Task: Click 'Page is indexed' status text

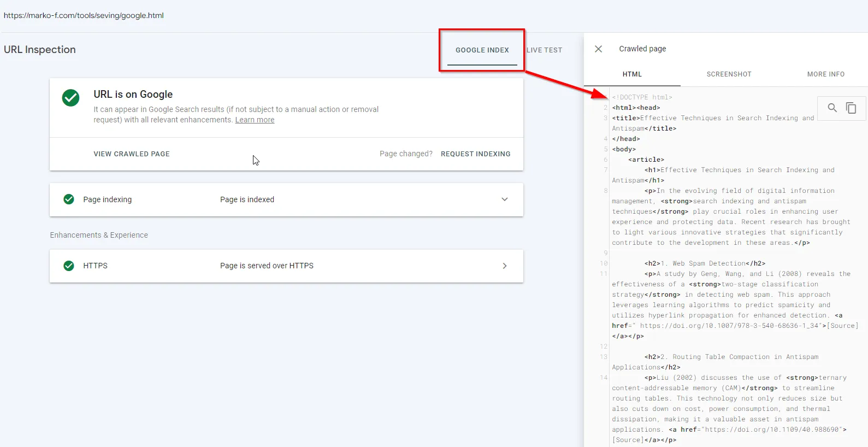Action: [x=247, y=199]
